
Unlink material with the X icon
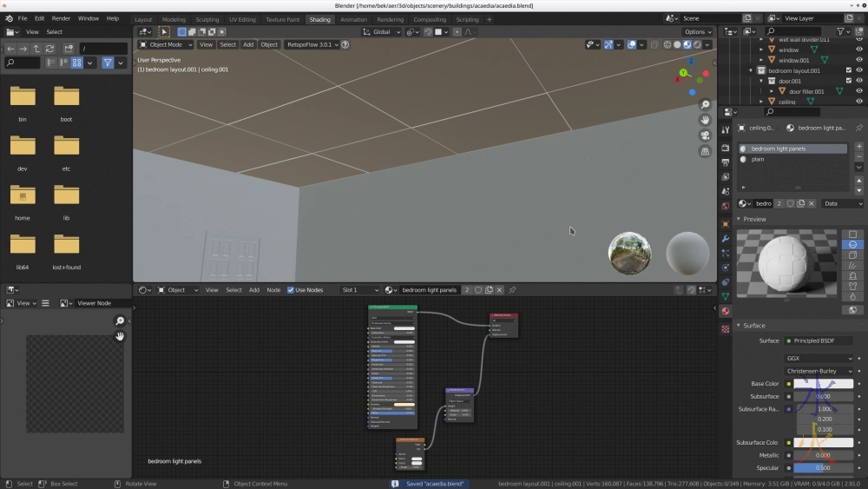click(x=812, y=203)
